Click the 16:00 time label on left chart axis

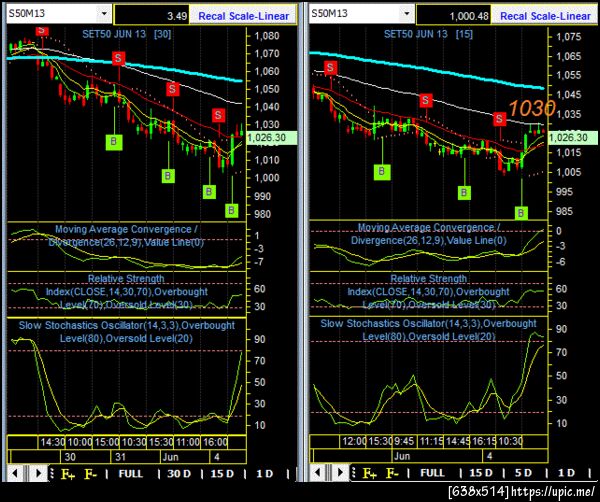tap(215, 442)
